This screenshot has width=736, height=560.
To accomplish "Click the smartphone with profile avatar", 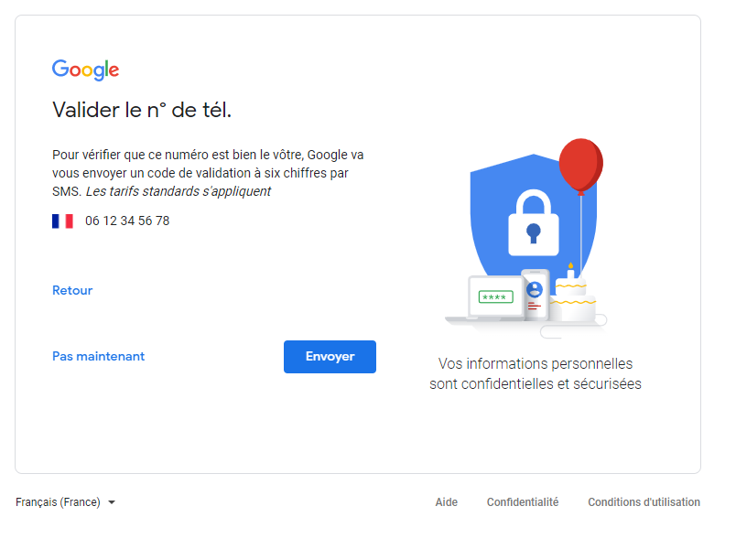I will point(535,293).
